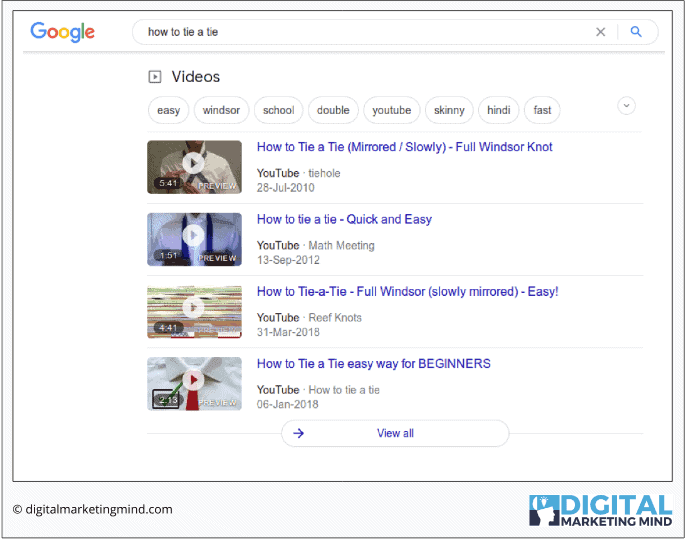Click the View all button
This screenshot has width=686, height=539.
click(x=395, y=433)
